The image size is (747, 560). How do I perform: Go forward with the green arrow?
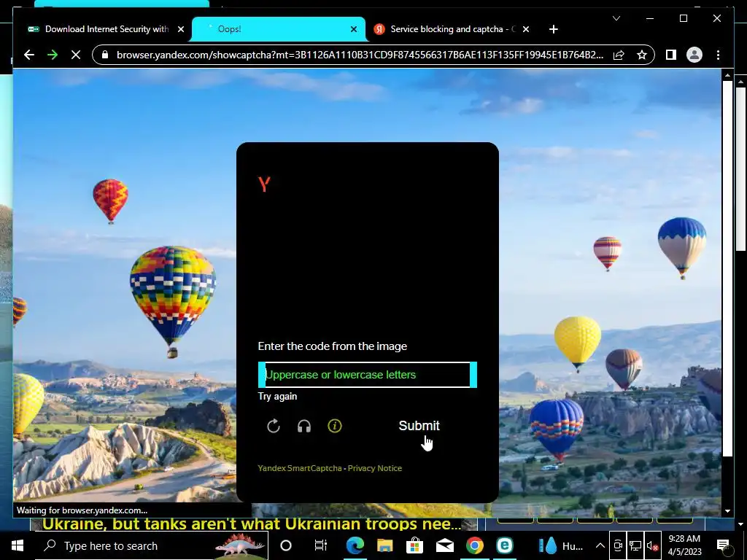click(53, 55)
